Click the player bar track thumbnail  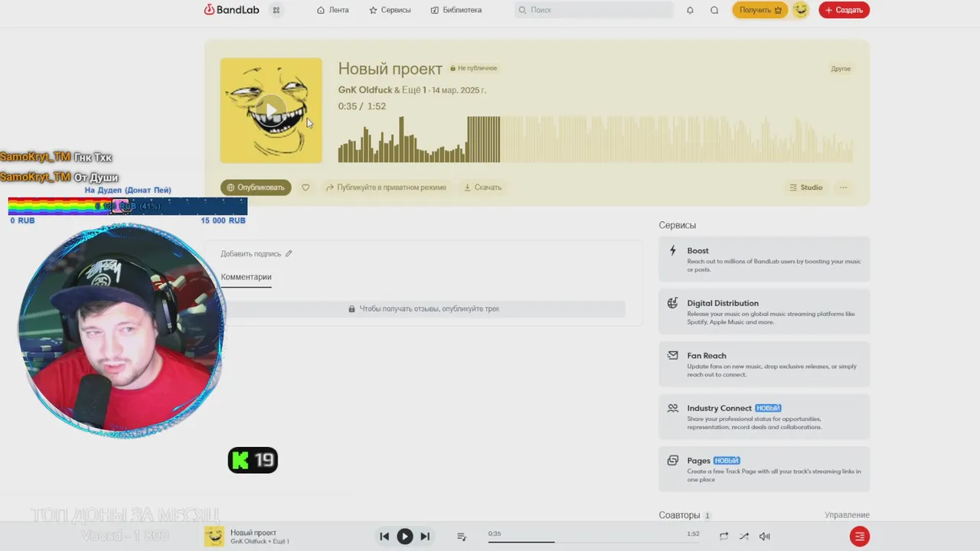pyautogui.click(x=214, y=536)
